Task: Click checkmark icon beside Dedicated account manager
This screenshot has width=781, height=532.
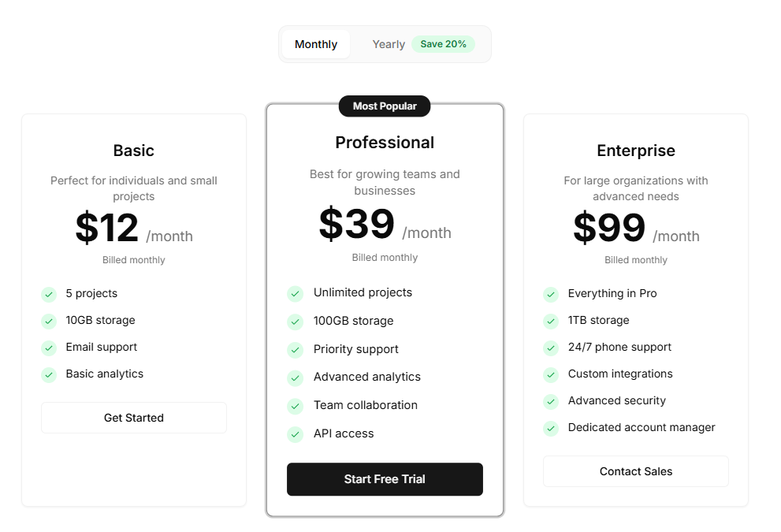Action: [x=551, y=428]
